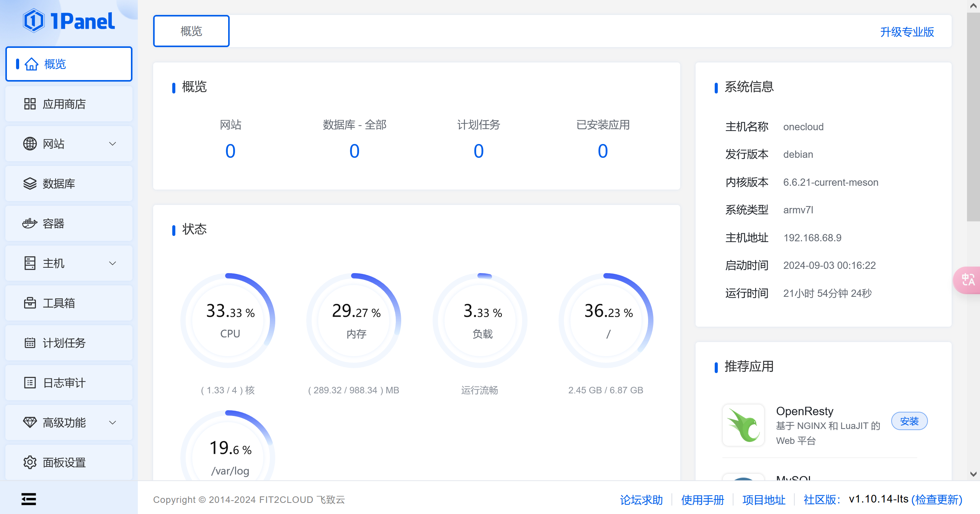This screenshot has width=980, height=514.
Task: Click the ( 1.33 / 4 ) 核 text
Action: pos(228,390)
